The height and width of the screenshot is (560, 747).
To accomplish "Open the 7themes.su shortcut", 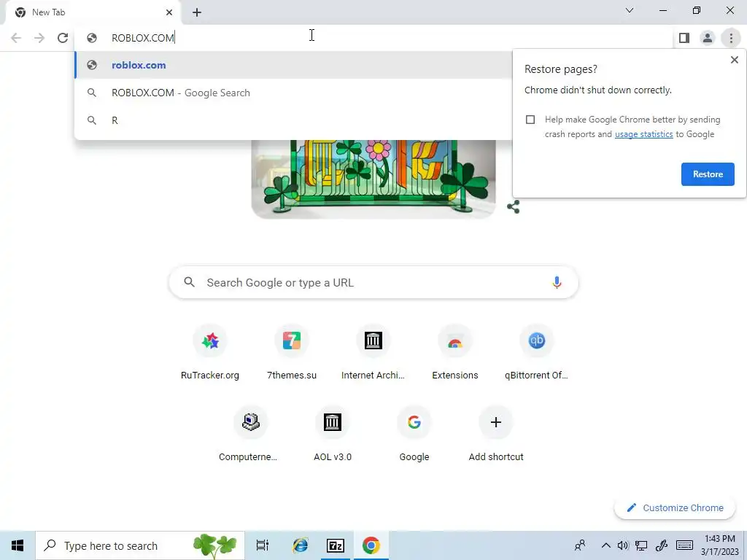I will [292, 352].
